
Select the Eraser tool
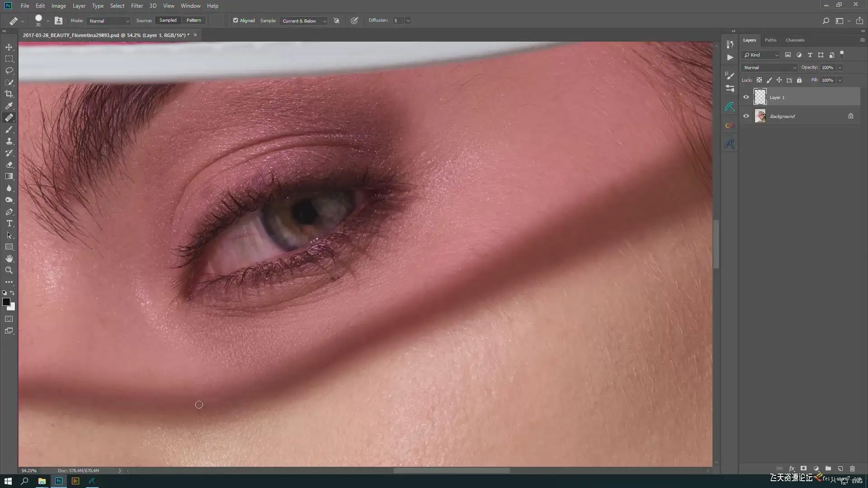click(x=9, y=165)
